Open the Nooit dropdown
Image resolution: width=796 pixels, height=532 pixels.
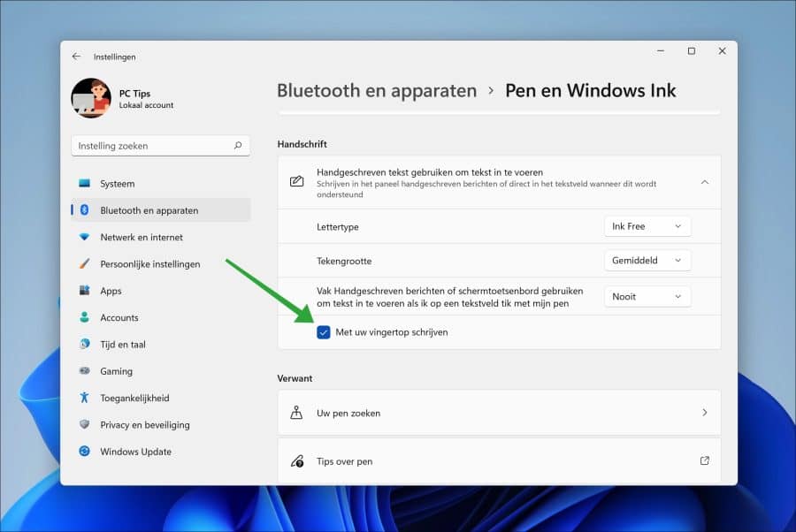pos(647,297)
